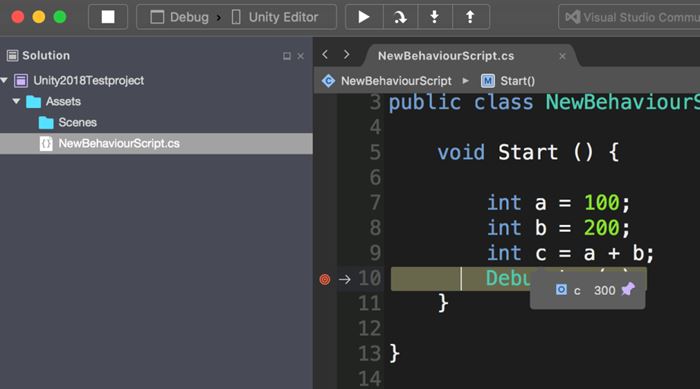
Task: Close the NewBehaviourScript.cs editor tab
Action: point(562,56)
